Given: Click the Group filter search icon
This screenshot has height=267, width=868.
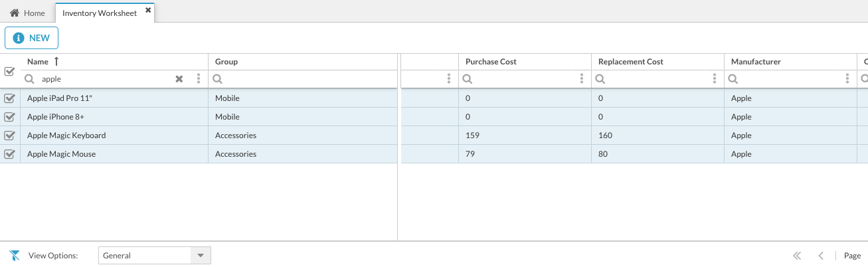Looking at the screenshot, I should (217, 79).
